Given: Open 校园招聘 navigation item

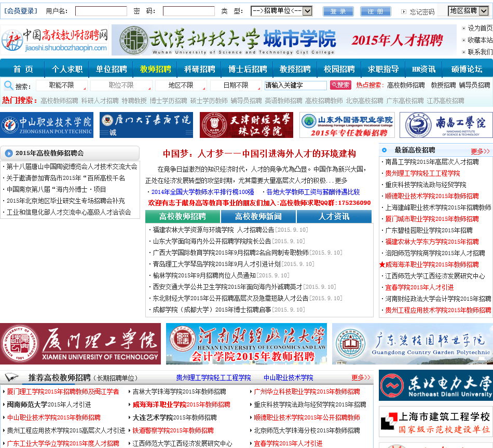Looking at the screenshot, I should click(x=339, y=69).
